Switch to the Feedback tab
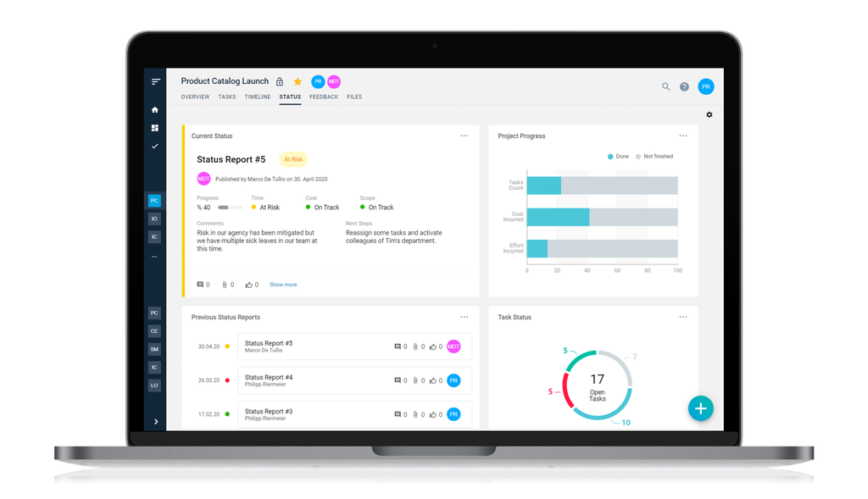 (x=324, y=97)
